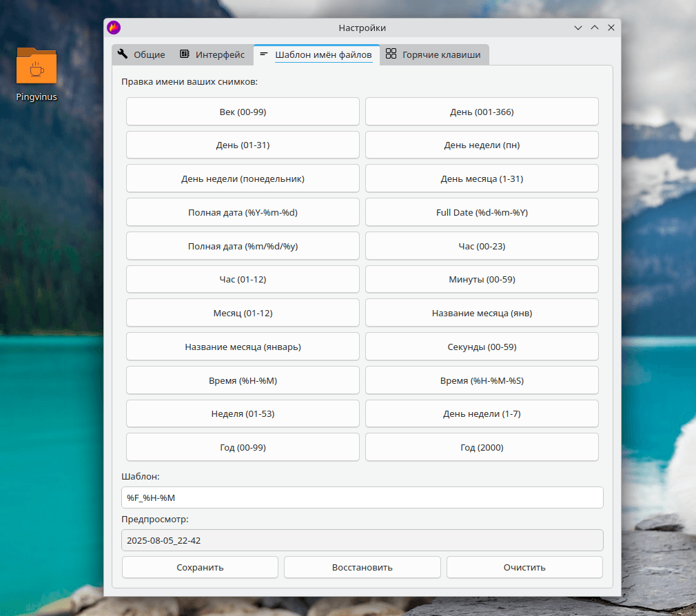Add the День (001-366) token
The width and height of the screenshot is (696, 616).
tap(482, 112)
